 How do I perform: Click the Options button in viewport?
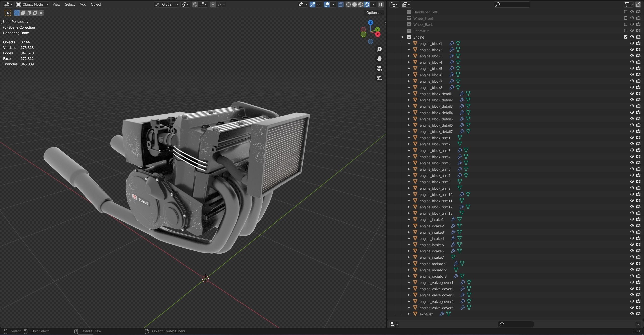coord(374,13)
